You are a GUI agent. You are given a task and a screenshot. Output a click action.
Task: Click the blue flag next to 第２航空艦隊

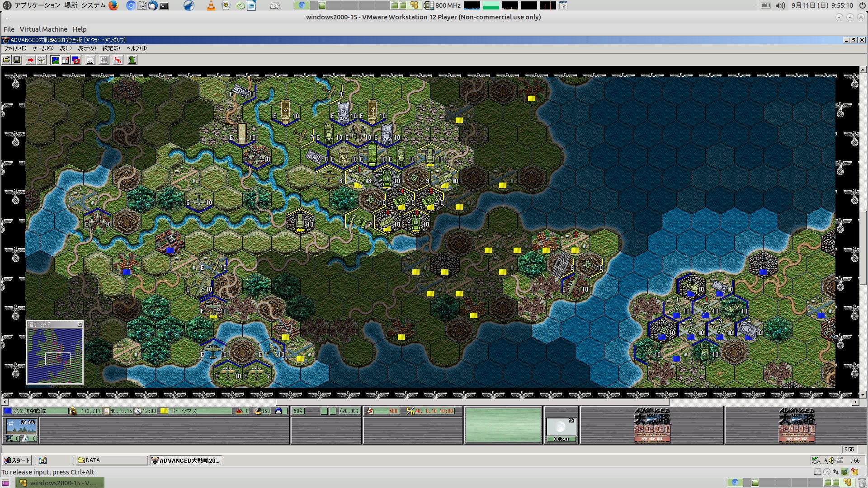click(8, 411)
